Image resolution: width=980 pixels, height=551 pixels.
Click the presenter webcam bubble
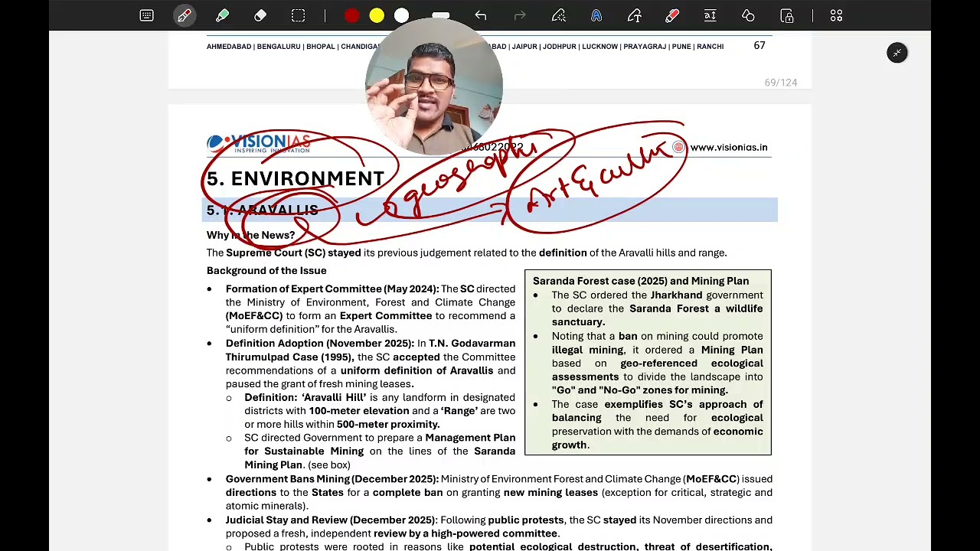tap(434, 86)
